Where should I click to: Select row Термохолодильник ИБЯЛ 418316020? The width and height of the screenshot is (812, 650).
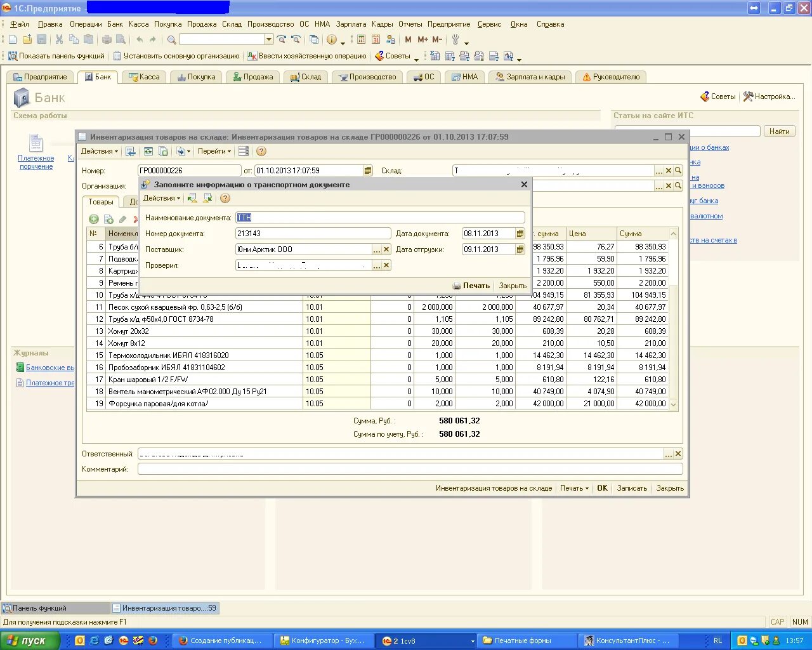(377, 355)
